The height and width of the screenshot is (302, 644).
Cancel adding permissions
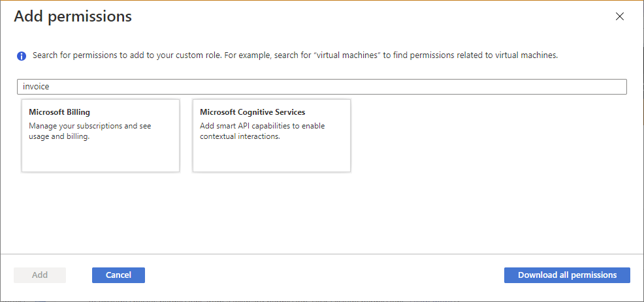pyautogui.click(x=118, y=275)
